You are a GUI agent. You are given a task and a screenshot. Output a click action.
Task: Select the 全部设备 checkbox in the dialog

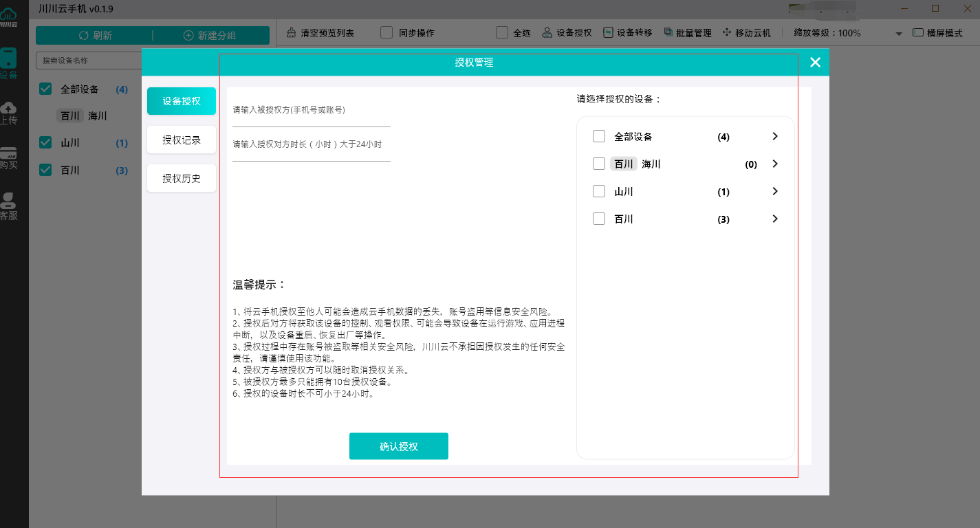(x=598, y=136)
